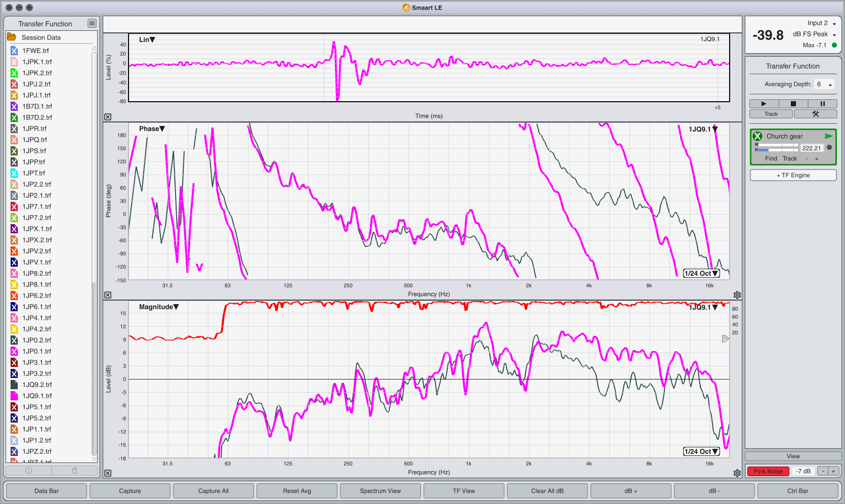Open the Phase graph 1JQ9.1 trace selector

coord(703,129)
